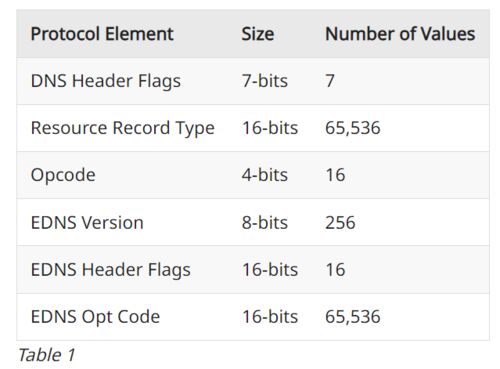Click the Protocol Element column header
Viewport: 500px width, 369px height.
[102, 34]
